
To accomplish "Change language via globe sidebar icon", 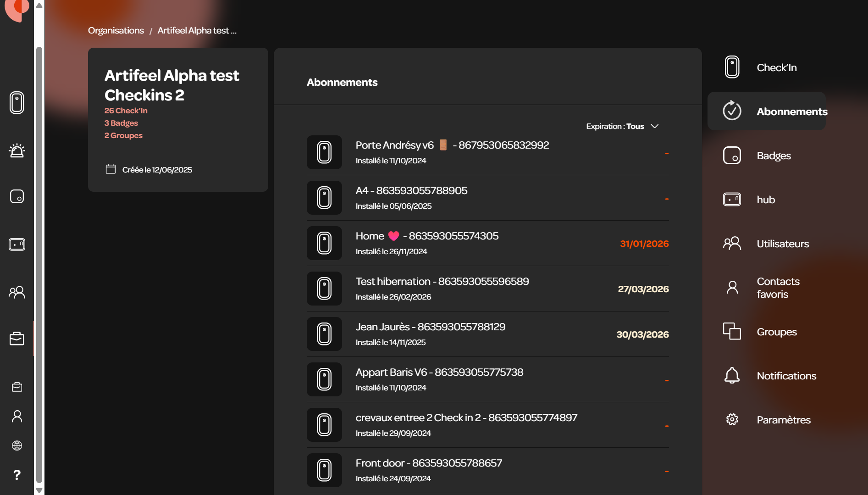I will point(17,445).
